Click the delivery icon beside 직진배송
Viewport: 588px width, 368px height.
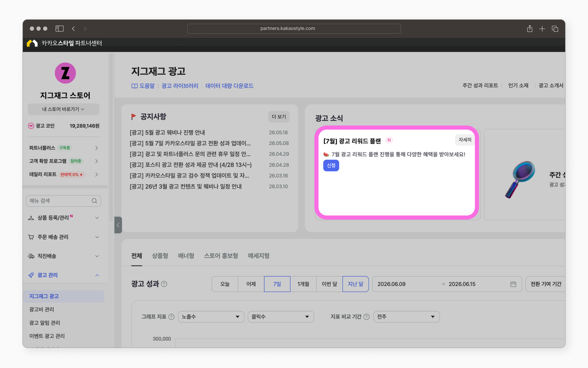(31, 256)
